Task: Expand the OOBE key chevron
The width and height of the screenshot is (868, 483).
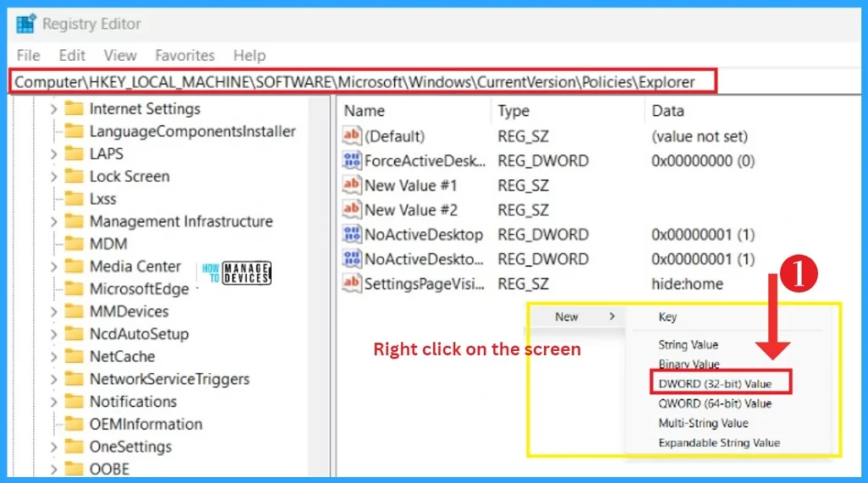Action: coord(53,469)
